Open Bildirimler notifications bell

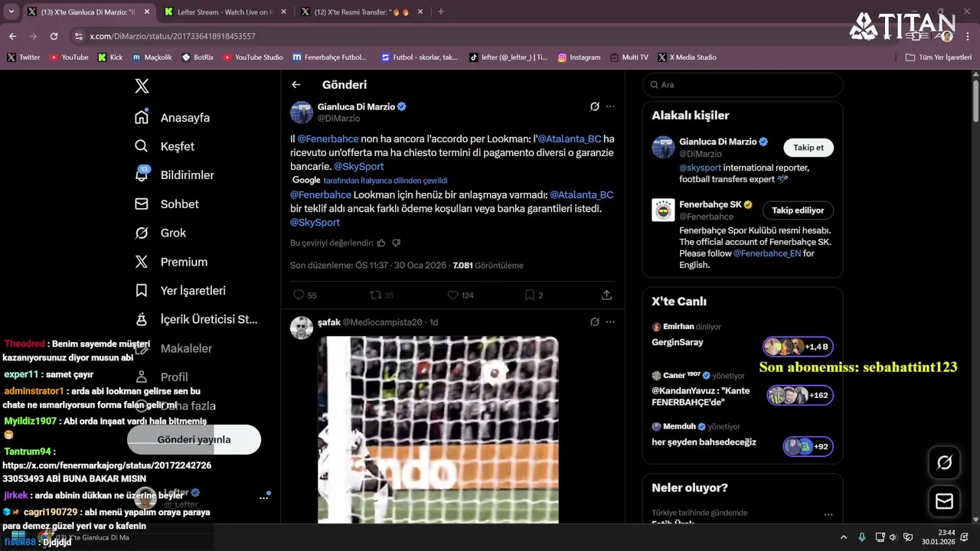[175, 175]
